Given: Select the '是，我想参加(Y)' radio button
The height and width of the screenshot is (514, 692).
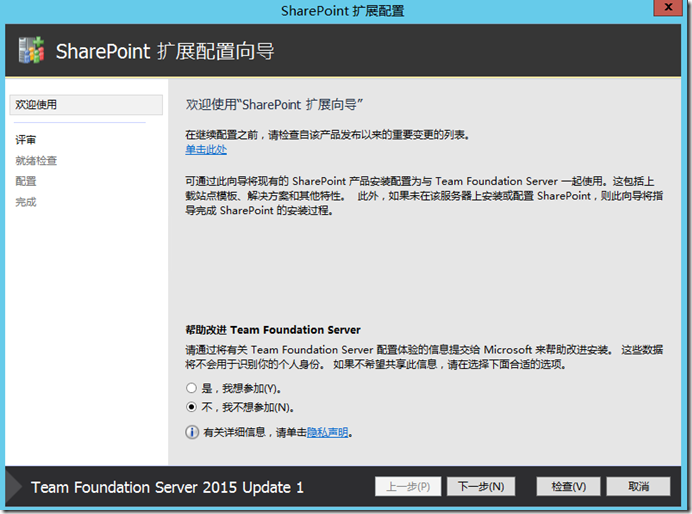Looking at the screenshot, I should click(x=191, y=388).
